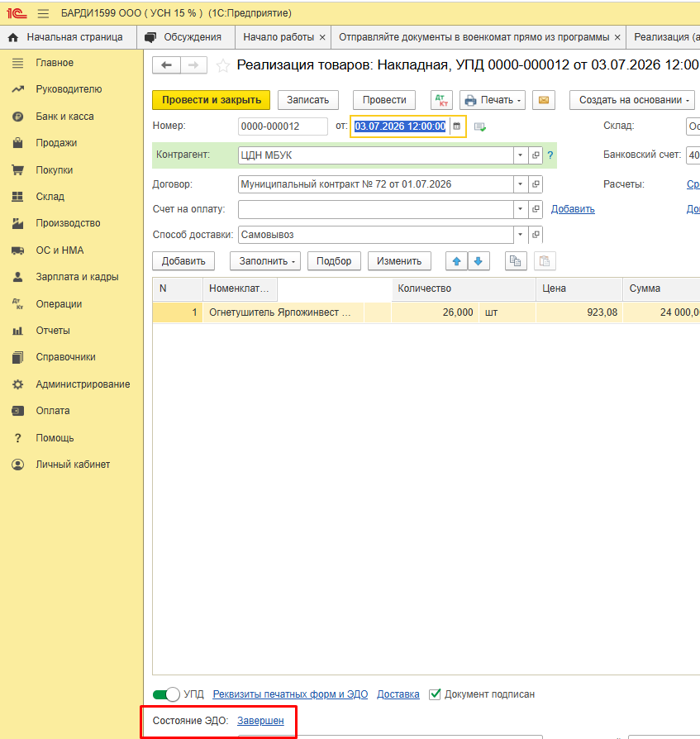Go forward with the right arrow button
This screenshot has width=700, height=739.
tap(193, 65)
